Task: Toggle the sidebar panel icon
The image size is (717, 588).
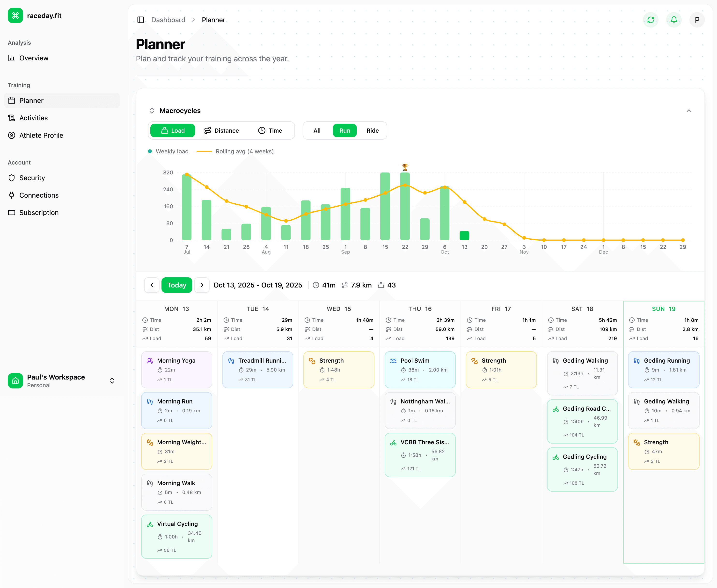Action: (x=141, y=20)
